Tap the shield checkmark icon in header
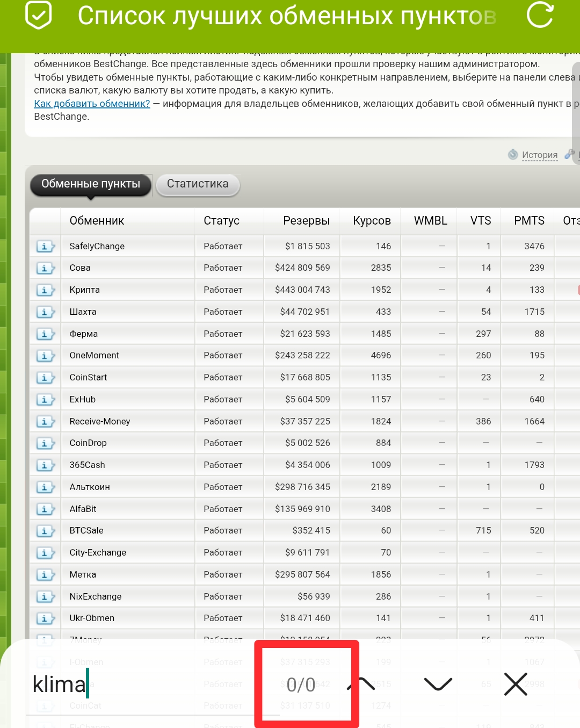Viewport: 580px width, 728px height. [38, 15]
